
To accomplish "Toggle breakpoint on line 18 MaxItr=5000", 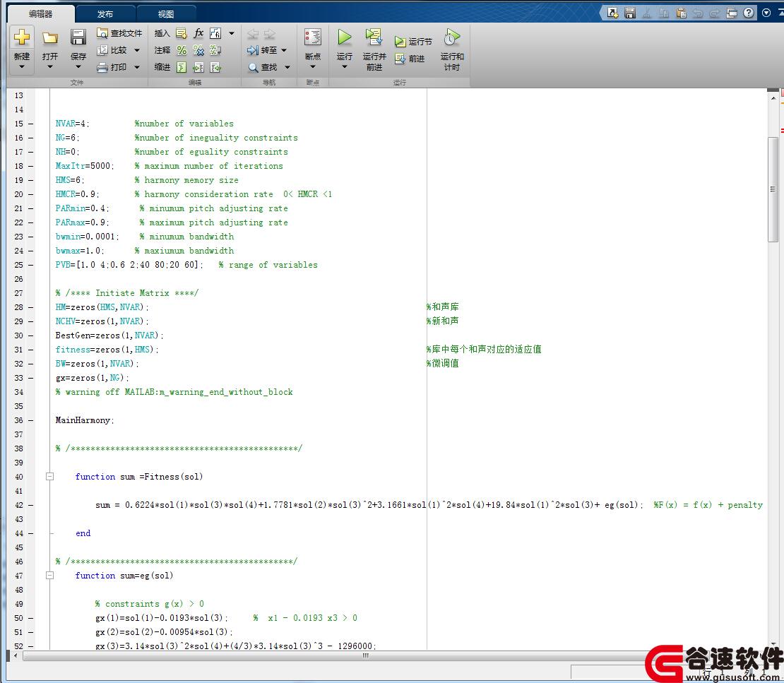I will click(30, 166).
